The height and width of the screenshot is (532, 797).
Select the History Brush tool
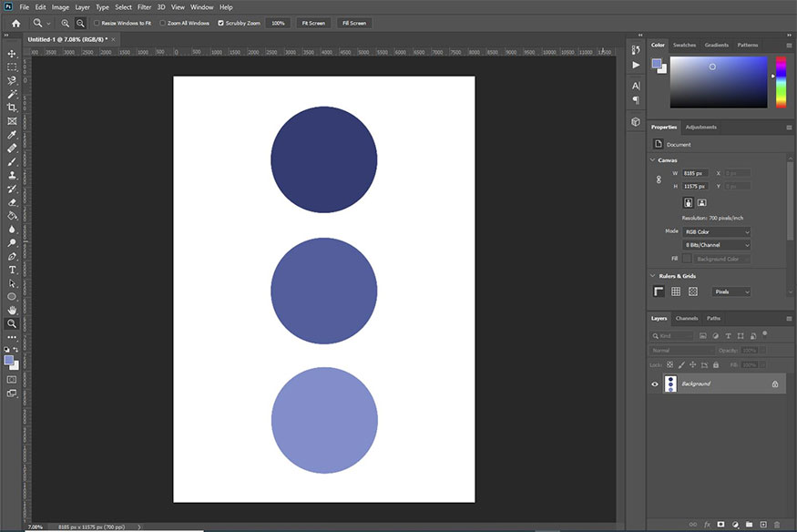click(x=12, y=189)
